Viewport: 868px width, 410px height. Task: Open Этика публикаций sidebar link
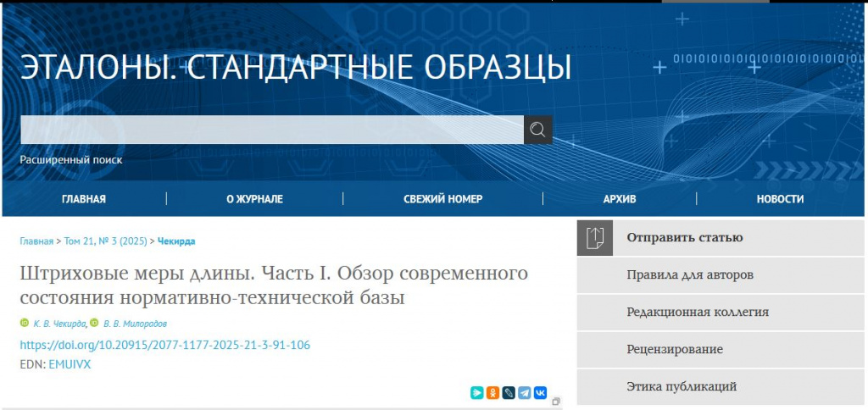[x=721, y=387]
